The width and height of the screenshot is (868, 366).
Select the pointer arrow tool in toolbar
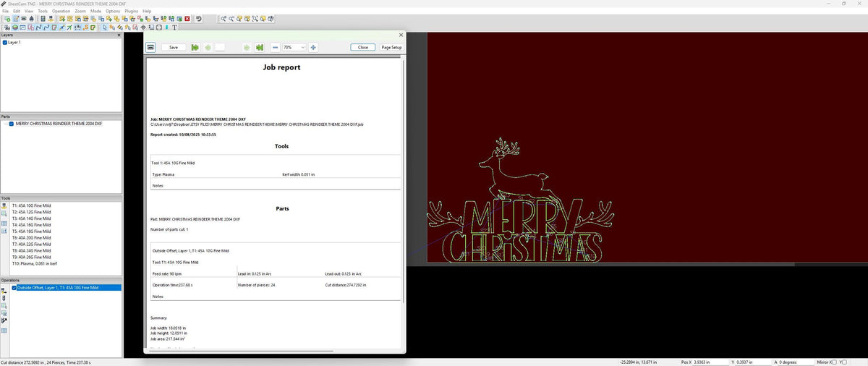tap(105, 27)
